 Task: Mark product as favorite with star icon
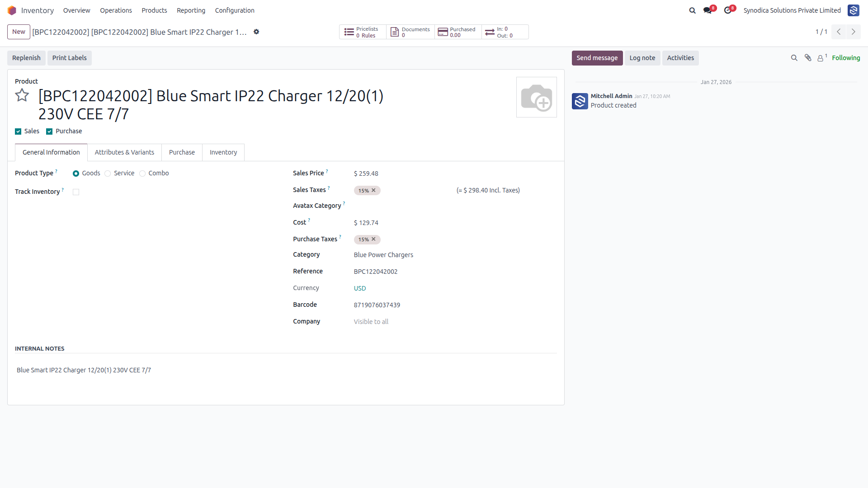22,95
